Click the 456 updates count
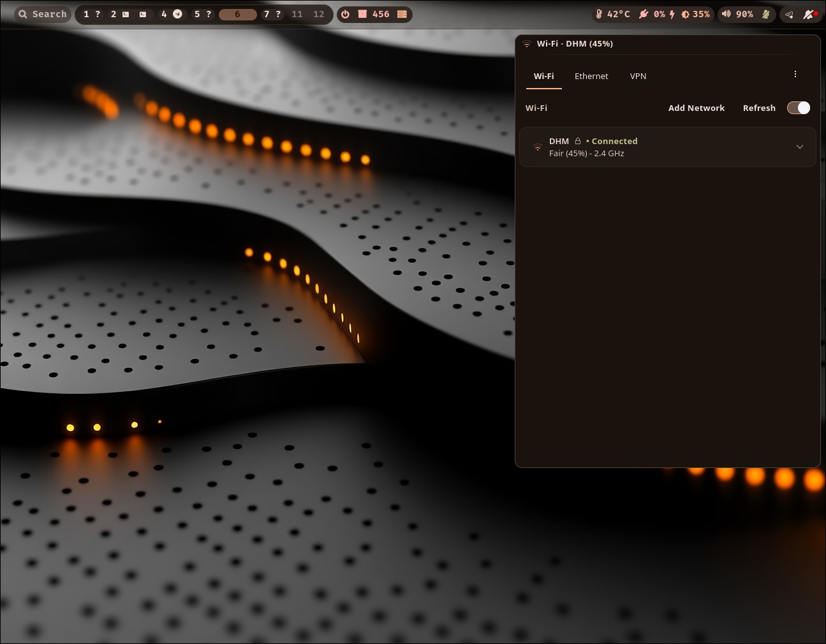The image size is (826, 644). pos(381,14)
